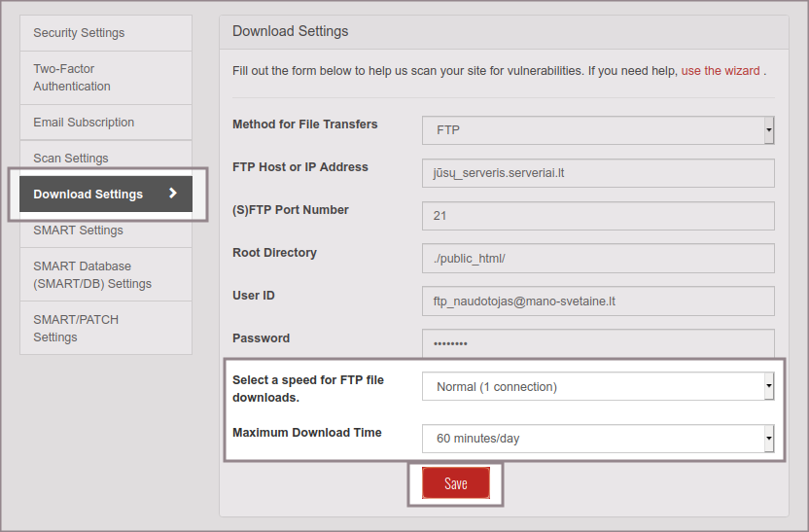
Task: Open the Method for File Transfers dropdown
Action: pyautogui.click(x=598, y=129)
